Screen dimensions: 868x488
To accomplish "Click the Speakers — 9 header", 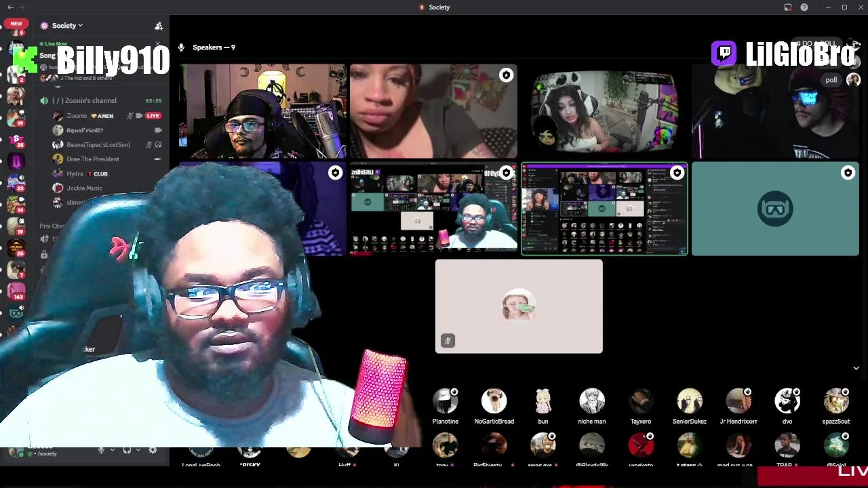I will pyautogui.click(x=214, y=47).
